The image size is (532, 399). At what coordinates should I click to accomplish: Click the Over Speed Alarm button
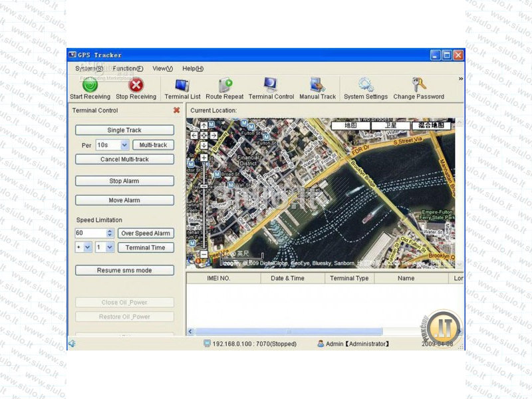[146, 233]
